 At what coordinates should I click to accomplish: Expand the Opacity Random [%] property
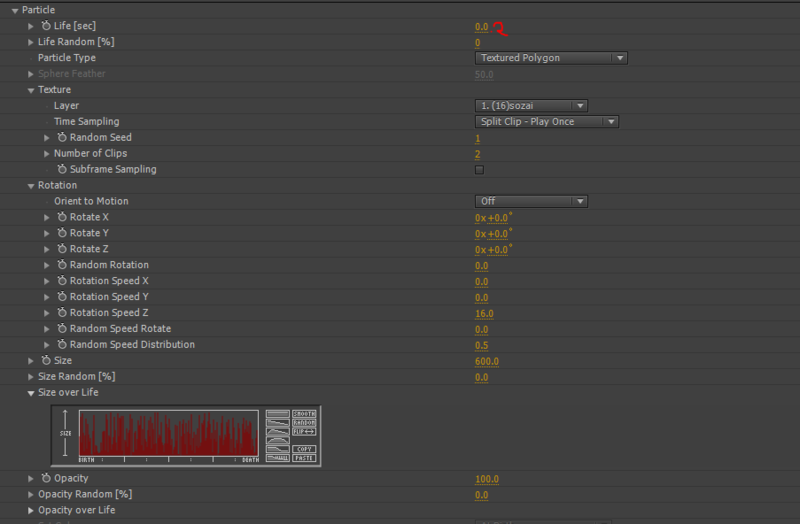click(31, 494)
